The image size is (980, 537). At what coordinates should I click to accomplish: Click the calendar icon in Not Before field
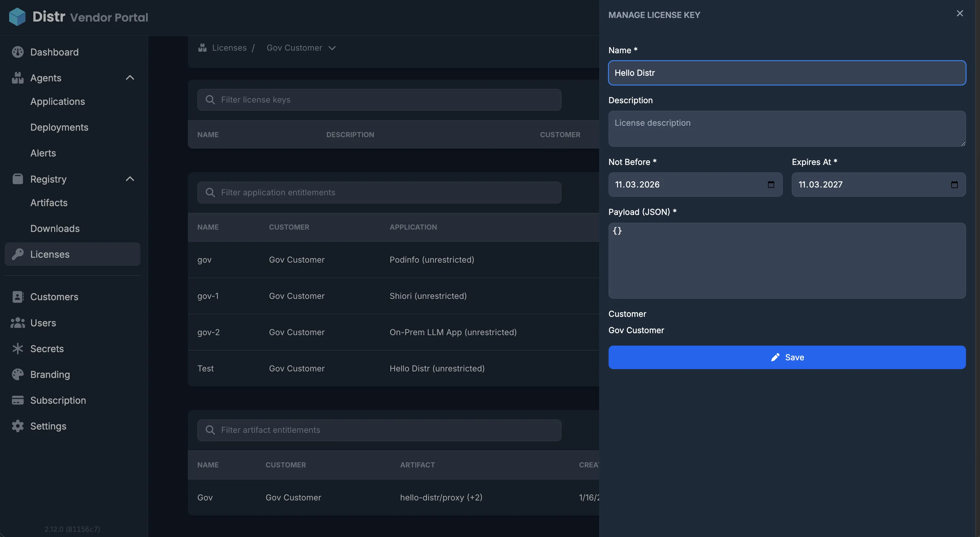(771, 185)
